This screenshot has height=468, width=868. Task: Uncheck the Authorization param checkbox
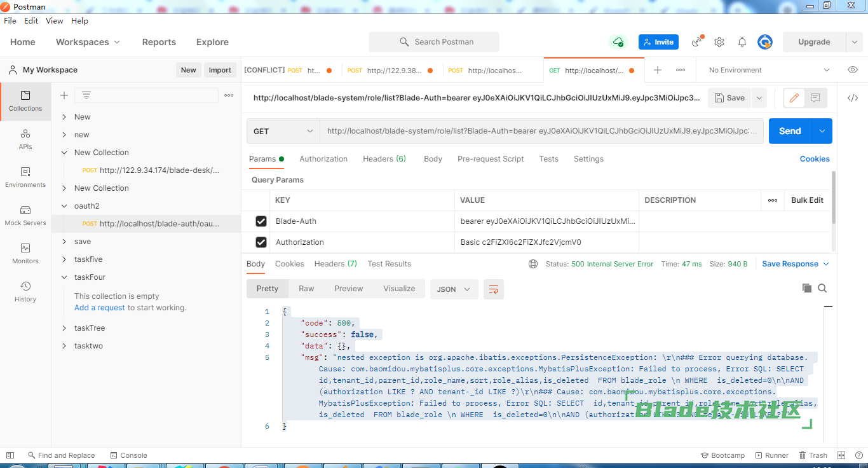(x=261, y=242)
